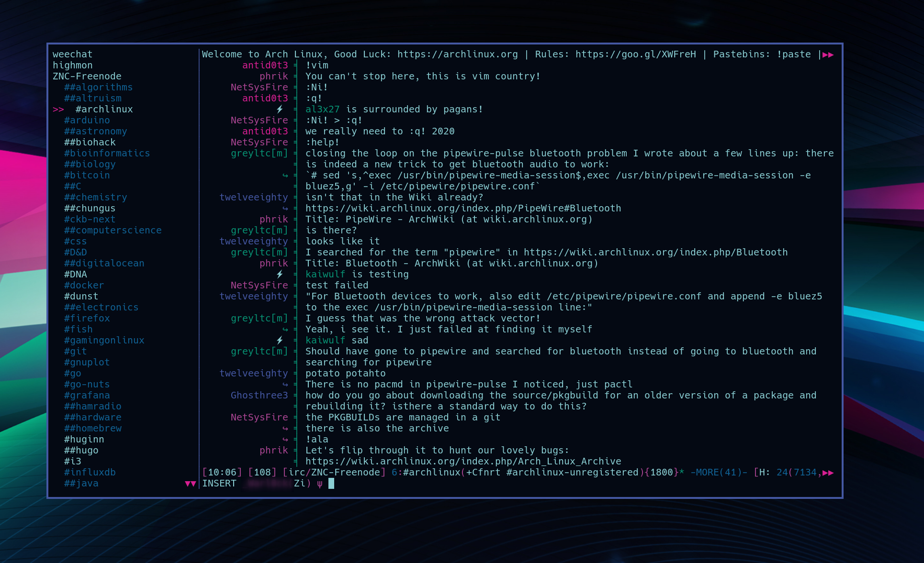Switch to the highmon buffer
This screenshot has height=563, width=924.
pyautogui.click(x=72, y=66)
